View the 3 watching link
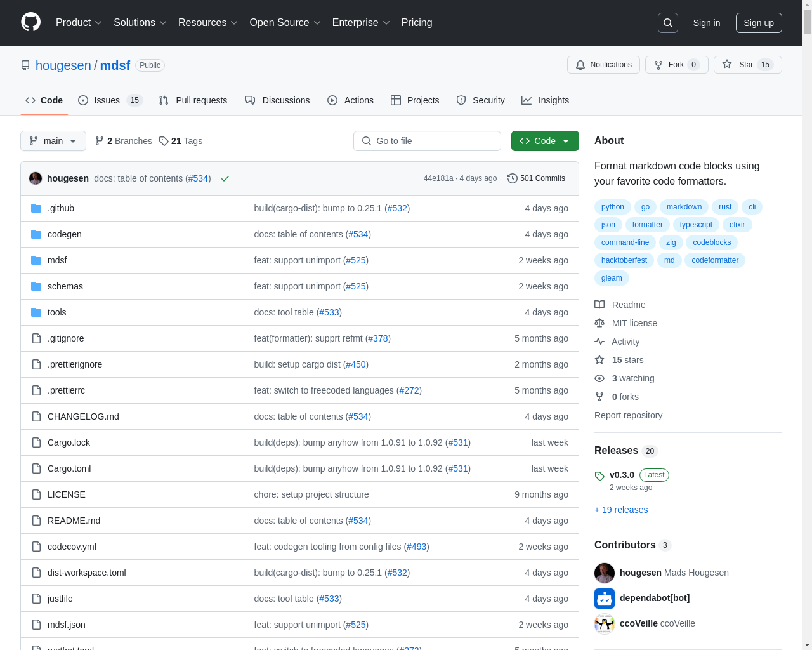Image resolution: width=812 pixels, height=650 pixels. 624,378
